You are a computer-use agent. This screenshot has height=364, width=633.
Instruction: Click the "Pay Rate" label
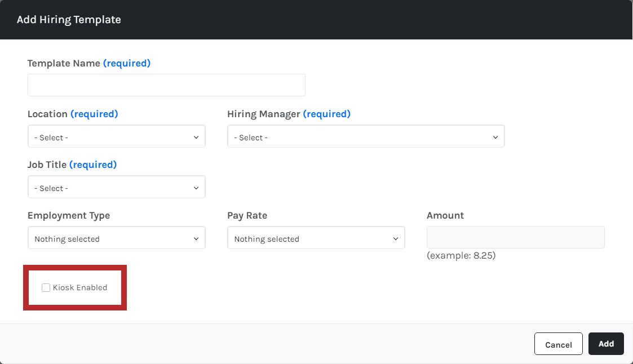tap(247, 216)
